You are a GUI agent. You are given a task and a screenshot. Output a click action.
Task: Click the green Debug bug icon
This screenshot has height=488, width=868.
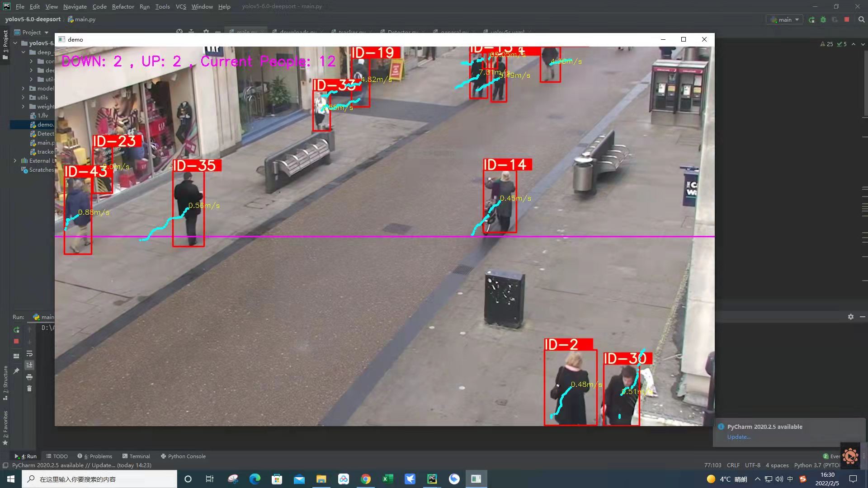[x=823, y=20]
